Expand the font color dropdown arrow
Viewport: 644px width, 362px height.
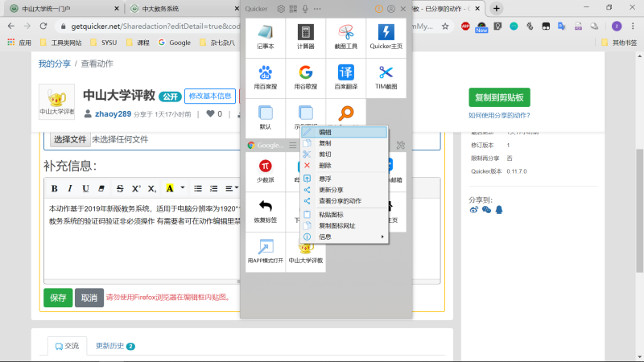(x=183, y=188)
